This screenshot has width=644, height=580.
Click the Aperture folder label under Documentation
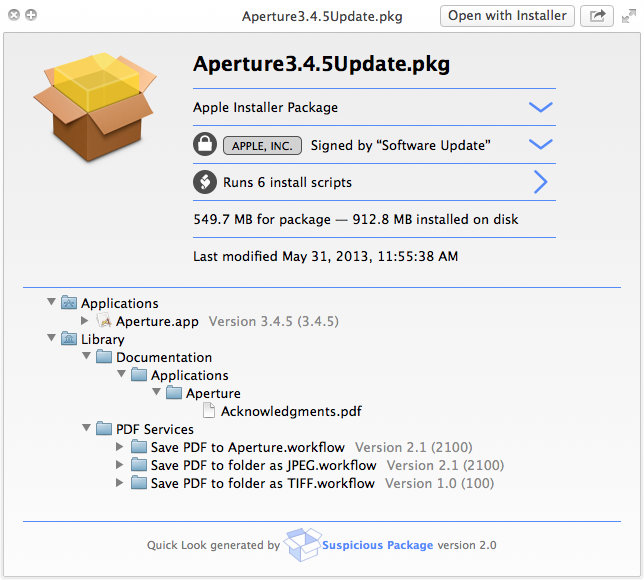tap(214, 394)
